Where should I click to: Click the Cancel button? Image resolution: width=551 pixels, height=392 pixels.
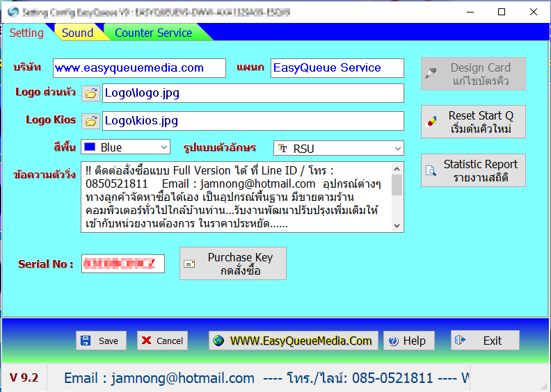point(162,341)
